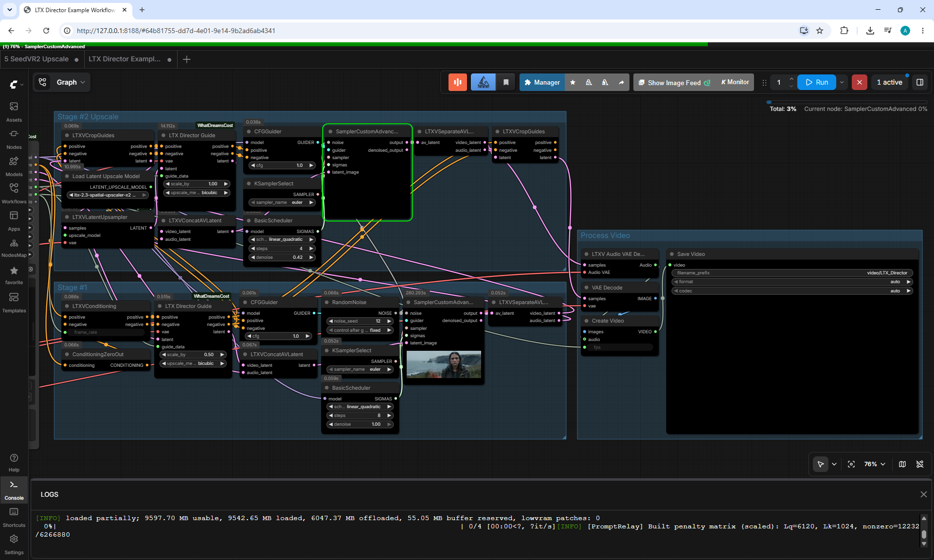
Task: Switch to the LTX Director Exampl... workflow tab
Action: (125, 59)
